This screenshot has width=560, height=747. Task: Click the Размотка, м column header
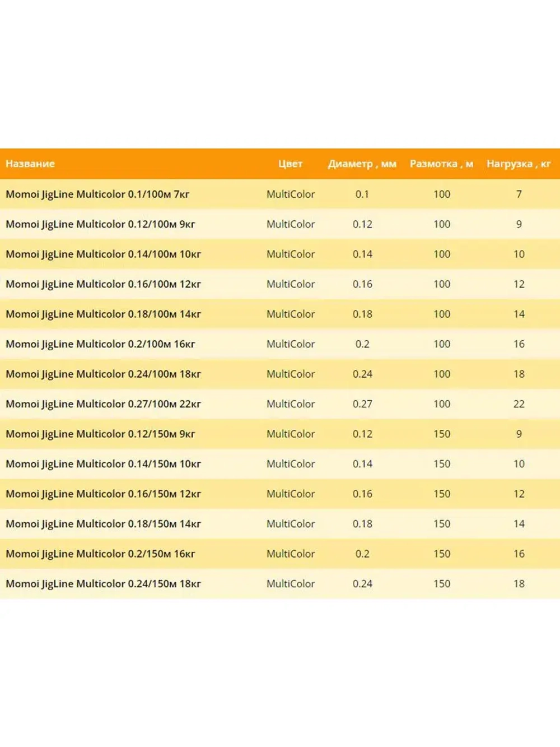pyautogui.click(x=441, y=164)
